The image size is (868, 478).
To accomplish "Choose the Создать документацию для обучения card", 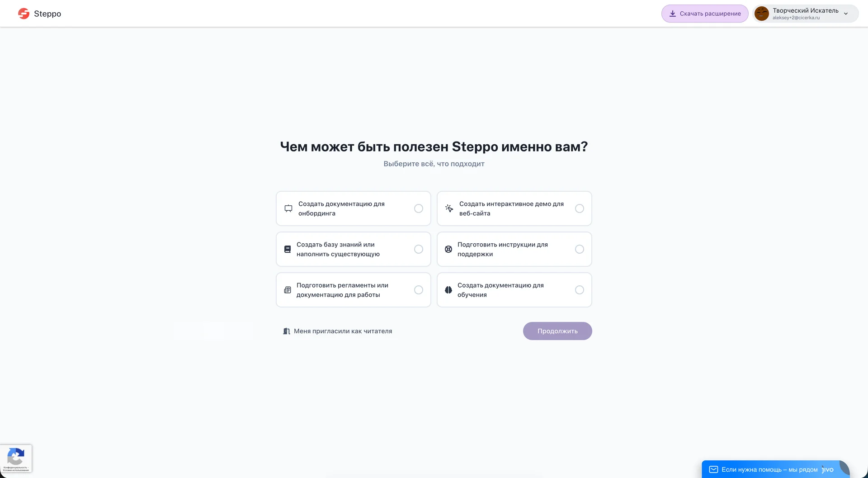I will (x=514, y=290).
